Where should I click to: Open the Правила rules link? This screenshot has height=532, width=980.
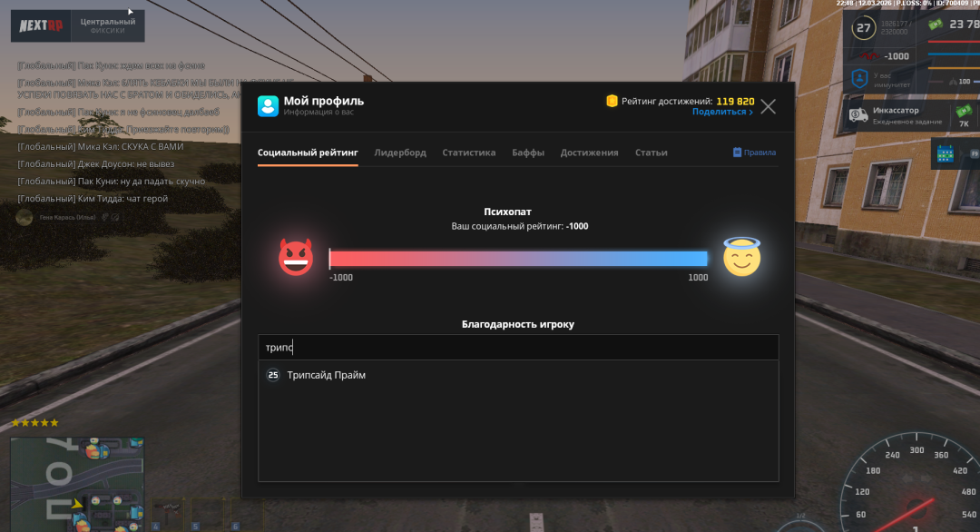[754, 153]
